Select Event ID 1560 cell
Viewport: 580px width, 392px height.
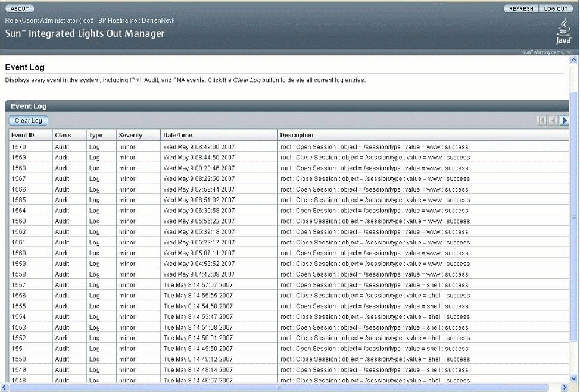coord(30,253)
